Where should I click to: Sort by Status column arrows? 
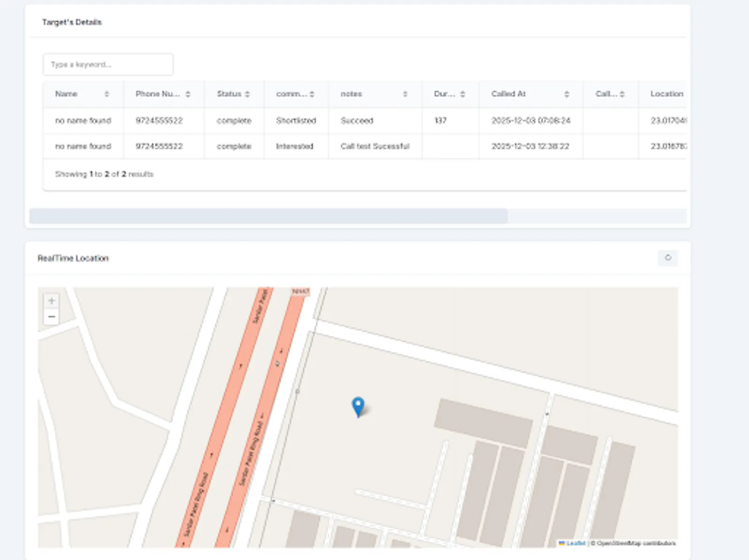pyautogui.click(x=247, y=94)
